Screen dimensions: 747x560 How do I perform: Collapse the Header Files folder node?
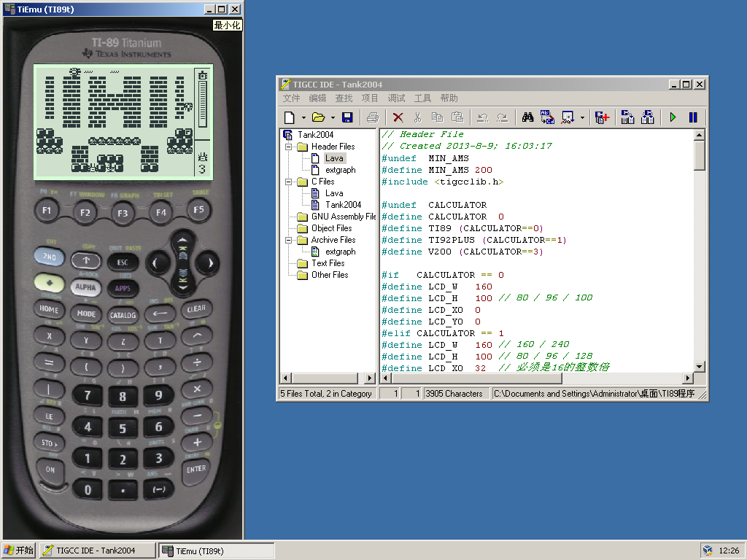tap(288, 147)
